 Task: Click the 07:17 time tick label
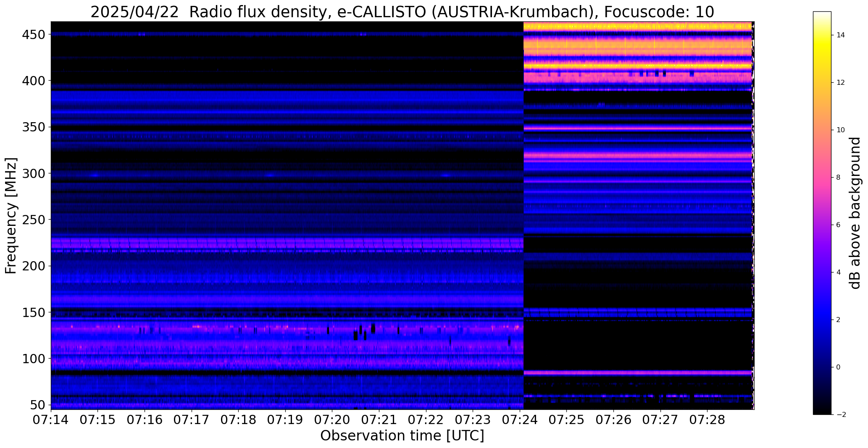(x=192, y=420)
